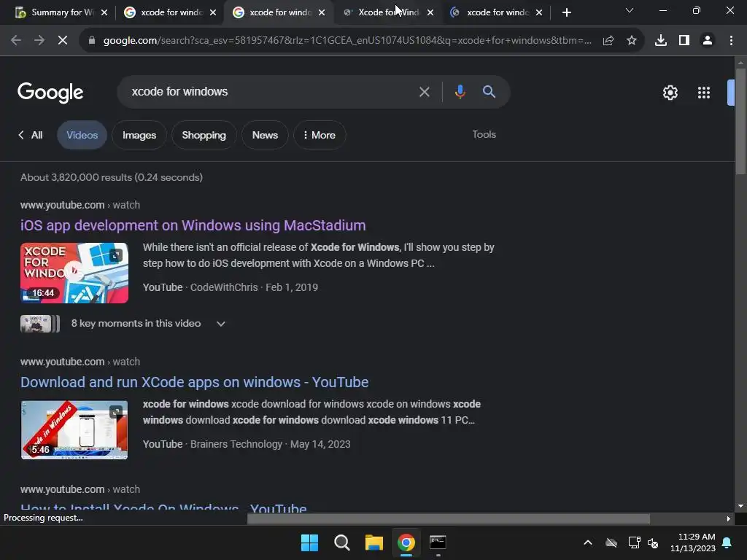Screen dimensions: 747x560
Task: Open Tools search options
Action: click(x=484, y=135)
